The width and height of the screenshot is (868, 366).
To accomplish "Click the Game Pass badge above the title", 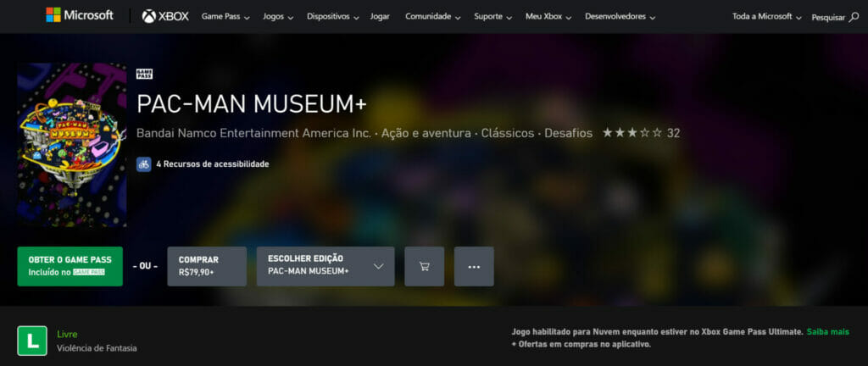I will pyautogui.click(x=144, y=74).
